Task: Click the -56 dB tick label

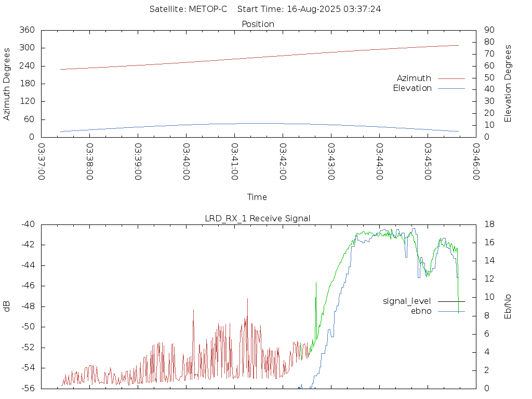Action: pyautogui.click(x=28, y=389)
